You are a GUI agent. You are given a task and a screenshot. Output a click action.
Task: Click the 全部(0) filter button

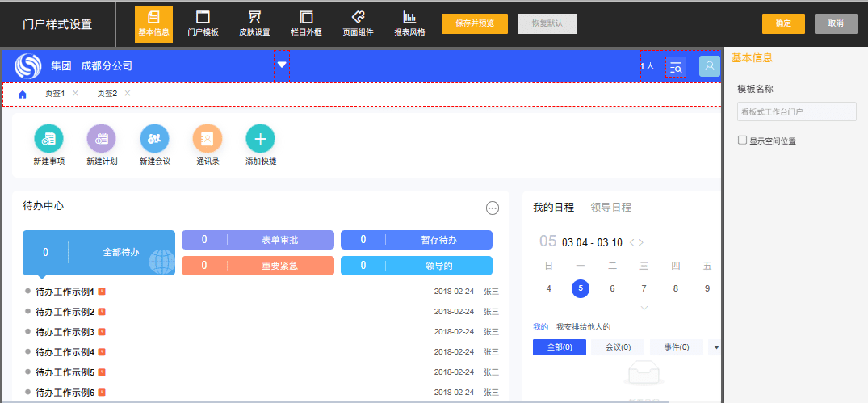point(559,347)
